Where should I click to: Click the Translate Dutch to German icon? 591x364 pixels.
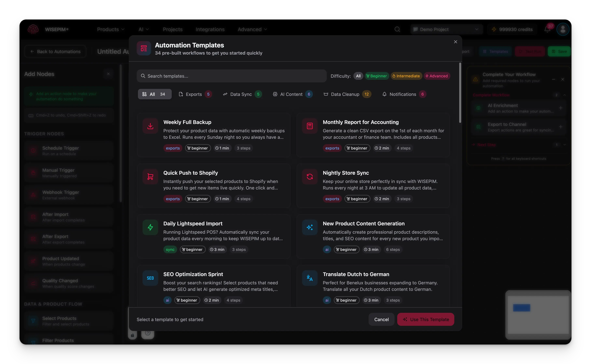point(310,278)
